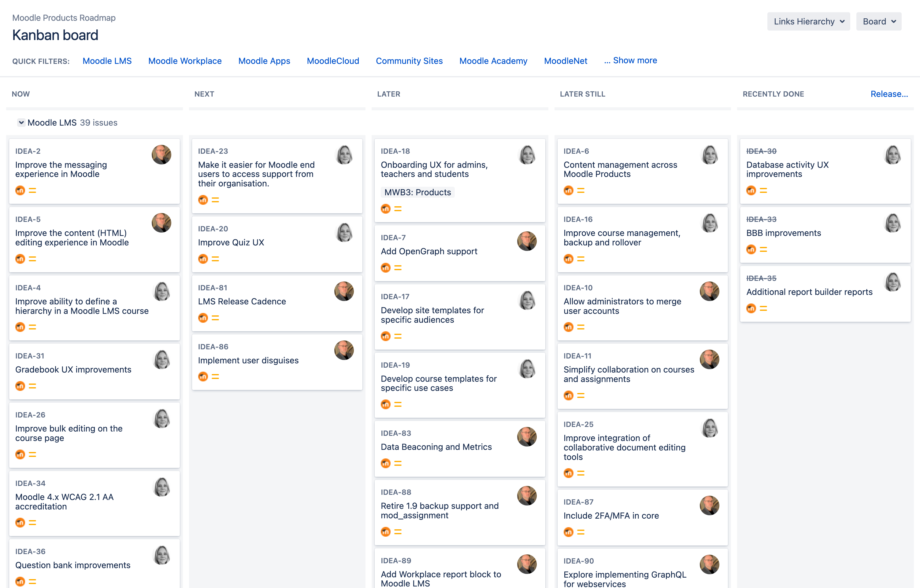The height and width of the screenshot is (588, 920).
Task: Enable the MoodleNet quick filter
Action: point(566,61)
